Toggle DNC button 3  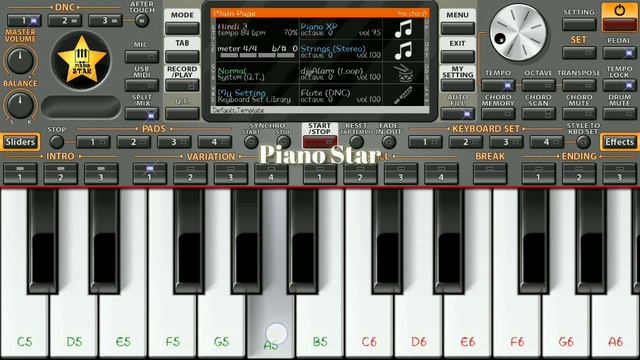pyautogui.click(x=105, y=20)
